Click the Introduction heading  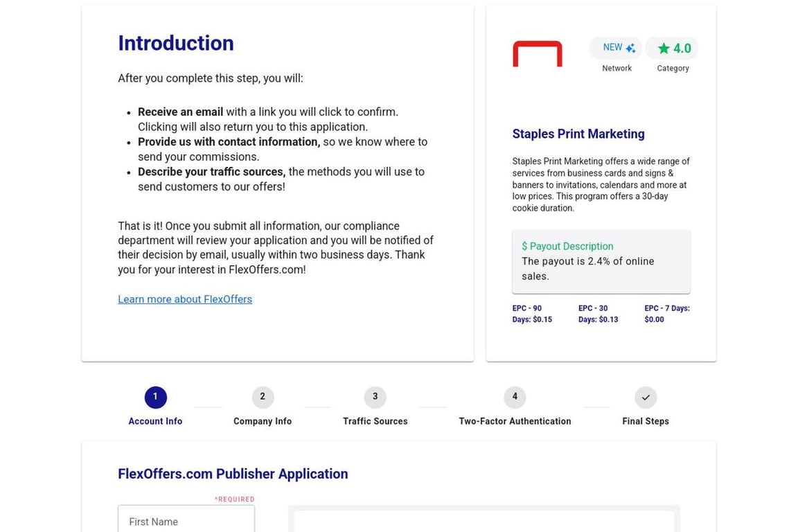pyautogui.click(x=176, y=43)
